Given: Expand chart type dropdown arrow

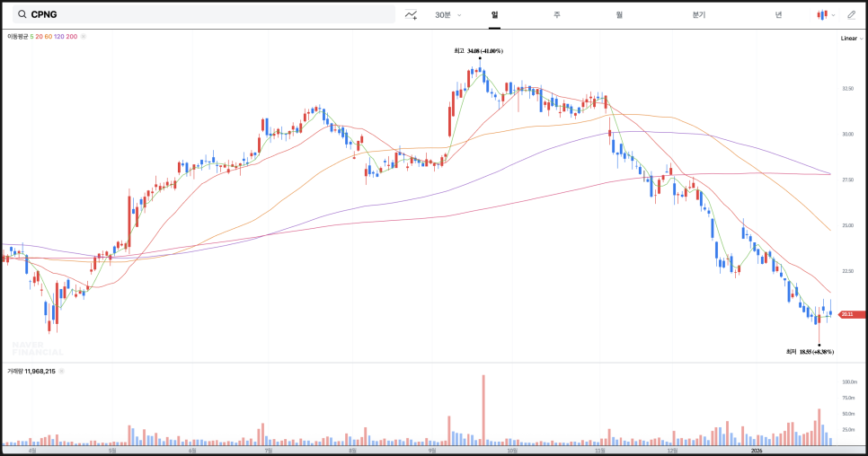Looking at the screenshot, I should tap(834, 14).
